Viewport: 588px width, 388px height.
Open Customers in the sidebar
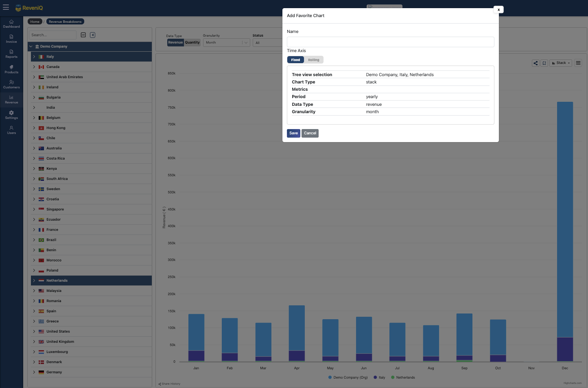(11, 84)
